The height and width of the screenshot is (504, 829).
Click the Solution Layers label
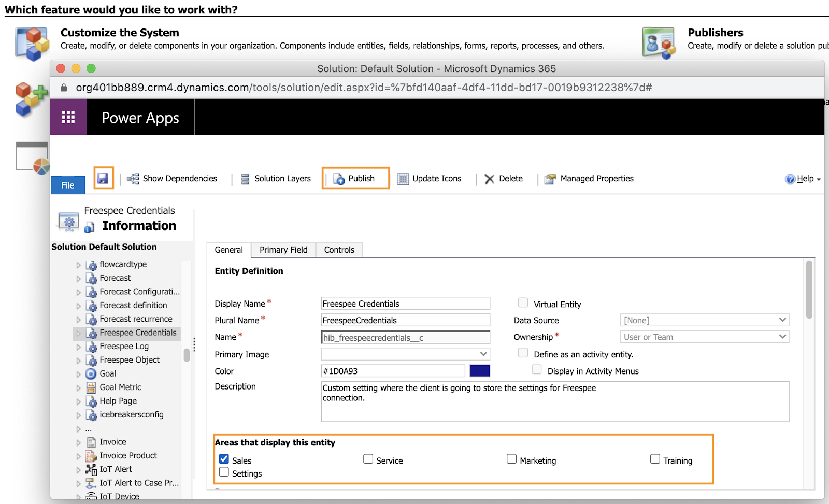[282, 179]
